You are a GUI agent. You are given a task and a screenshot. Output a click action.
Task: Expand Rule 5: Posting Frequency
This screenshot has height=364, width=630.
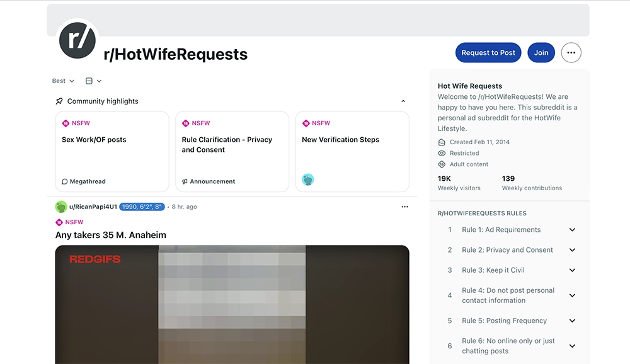[x=572, y=321]
